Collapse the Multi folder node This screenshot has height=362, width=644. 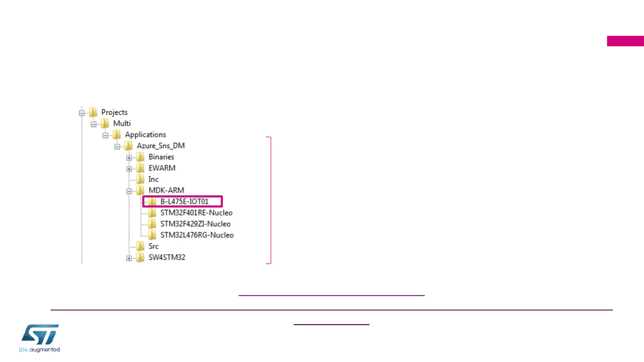click(93, 124)
